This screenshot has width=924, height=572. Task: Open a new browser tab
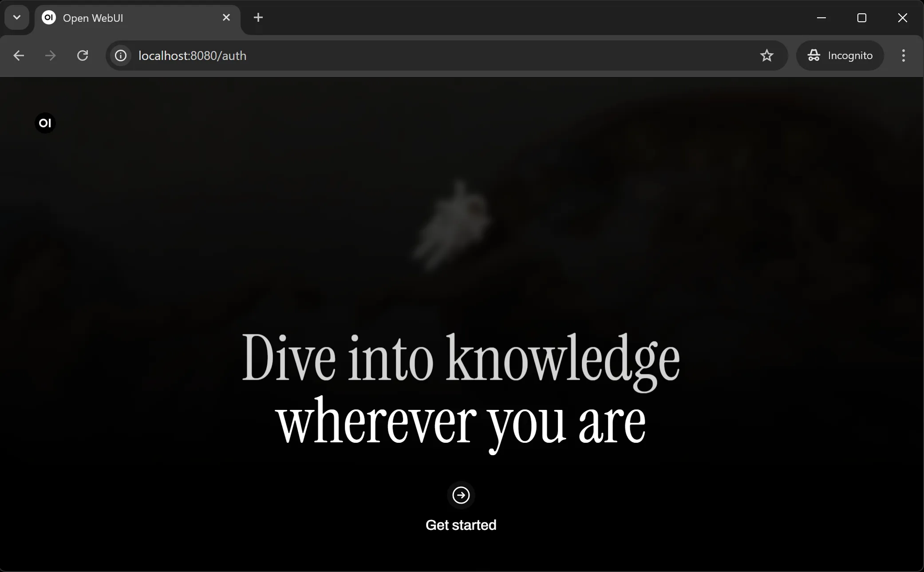coord(258,17)
